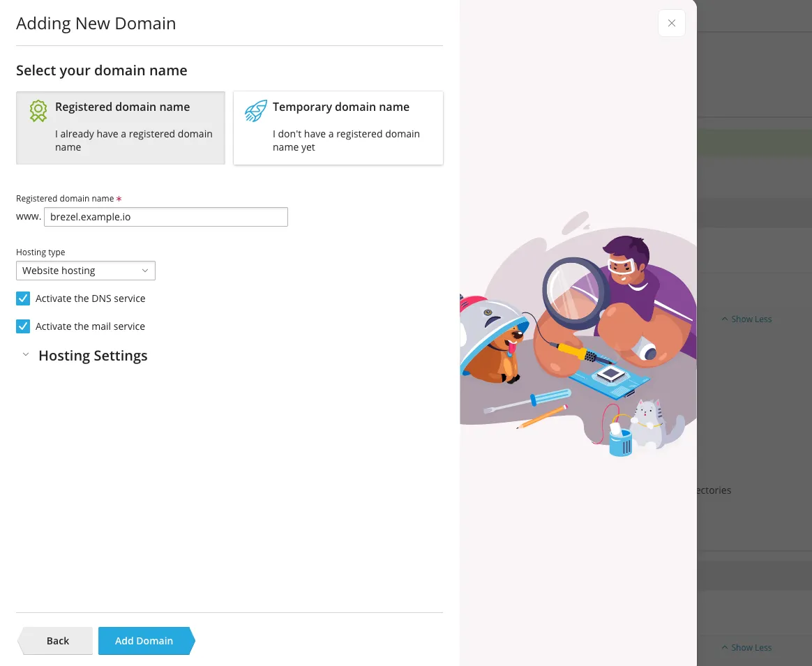
Task: Focus the Registered domain name text field
Action: (165, 217)
